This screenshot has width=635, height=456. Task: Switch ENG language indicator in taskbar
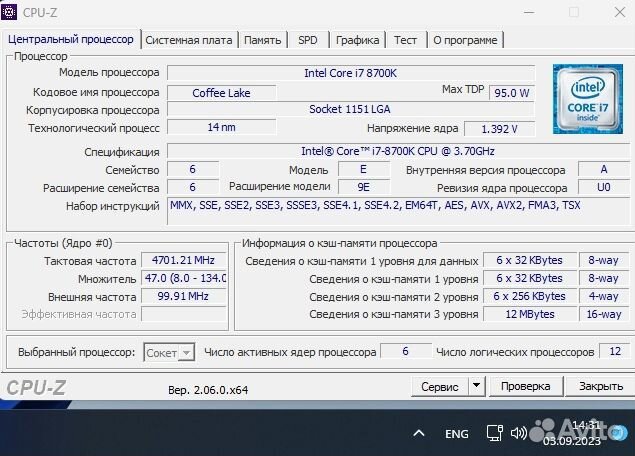tap(456, 434)
